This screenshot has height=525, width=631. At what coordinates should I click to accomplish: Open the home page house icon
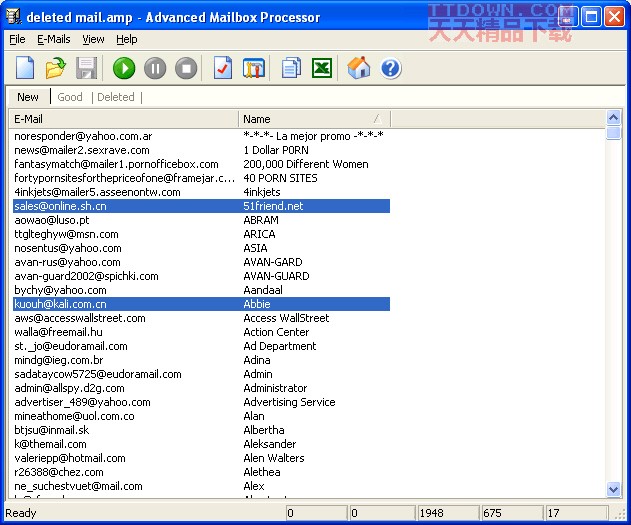(x=359, y=68)
